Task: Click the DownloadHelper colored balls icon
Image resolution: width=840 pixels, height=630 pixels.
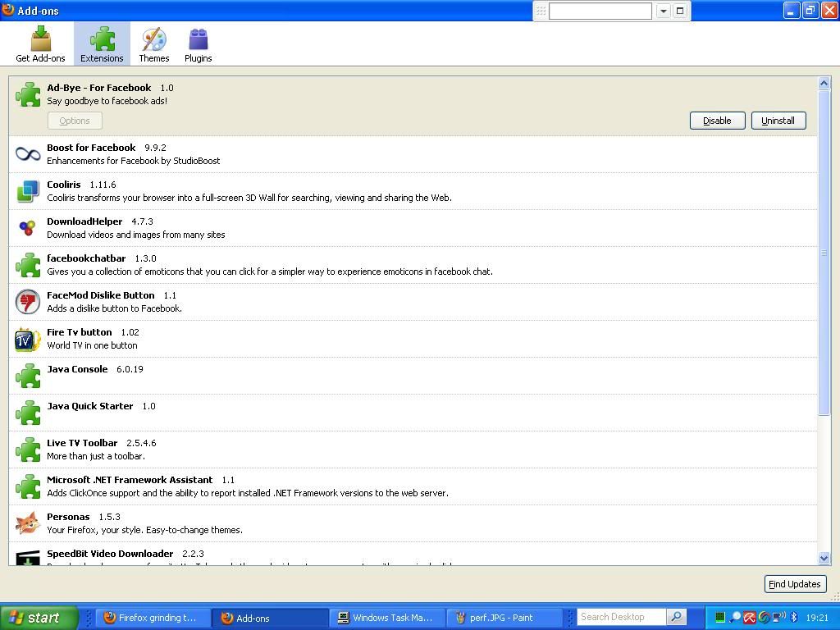Action: (28, 228)
